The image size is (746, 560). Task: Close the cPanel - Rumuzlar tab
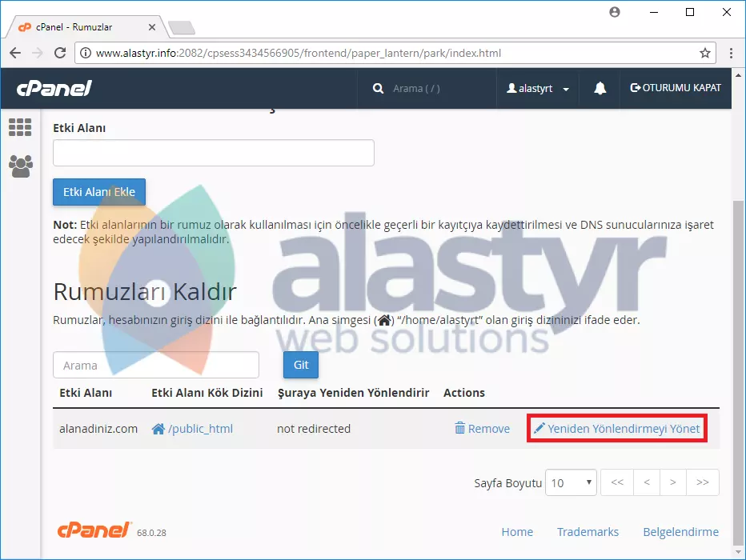[152, 27]
